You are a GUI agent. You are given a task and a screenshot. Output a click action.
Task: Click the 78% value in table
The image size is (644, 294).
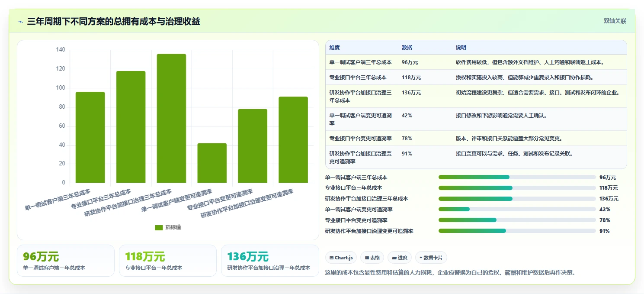click(407, 139)
